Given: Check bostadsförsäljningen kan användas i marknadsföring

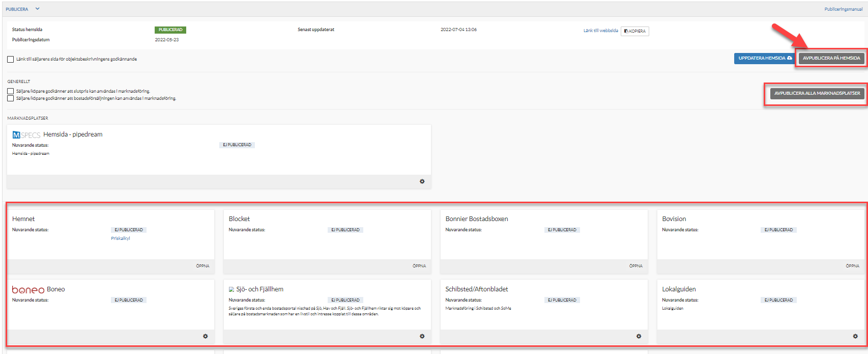Looking at the screenshot, I should 11,98.
